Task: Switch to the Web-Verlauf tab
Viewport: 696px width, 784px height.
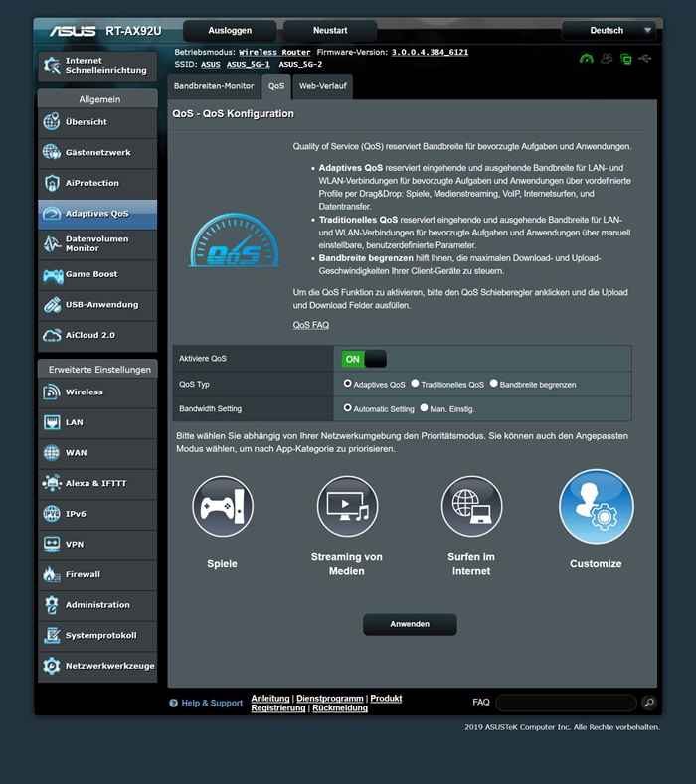Action: coord(323,86)
